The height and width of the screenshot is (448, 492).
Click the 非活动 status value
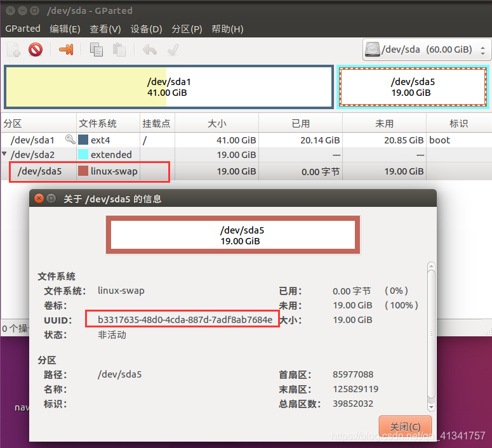pyautogui.click(x=112, y=335)
